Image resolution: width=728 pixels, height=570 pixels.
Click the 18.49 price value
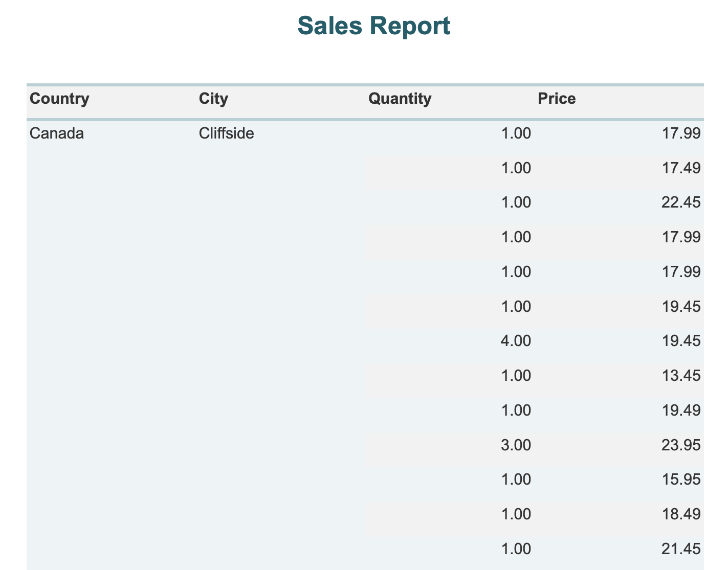click(681, 514)
